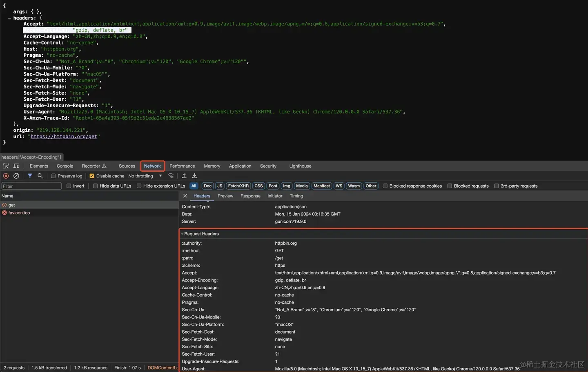The height and width of the screenshot is (372, 588).
Task: Click the inspect element picker icon
Action: coord(6,166)
